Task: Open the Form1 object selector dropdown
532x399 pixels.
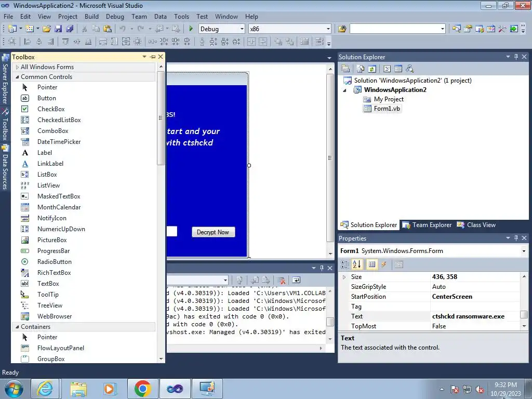Action: [524, 251]
